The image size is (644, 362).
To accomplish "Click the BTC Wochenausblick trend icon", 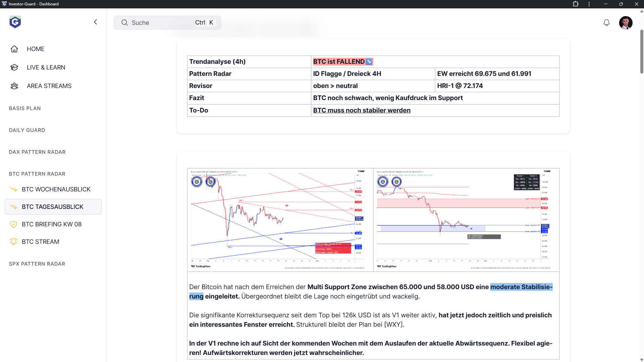I will pyautogui.click(x=13, y=189).
